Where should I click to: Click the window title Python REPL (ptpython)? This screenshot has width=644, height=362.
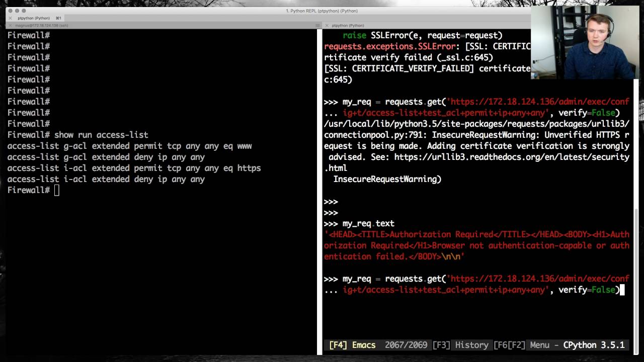tap(322, 11)
